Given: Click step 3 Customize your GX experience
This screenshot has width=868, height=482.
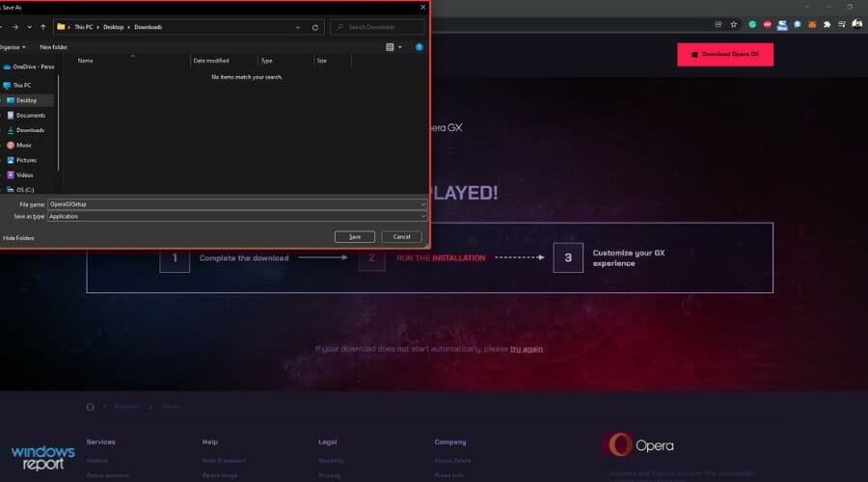Looking at the screenshot, I should point(610,258).
